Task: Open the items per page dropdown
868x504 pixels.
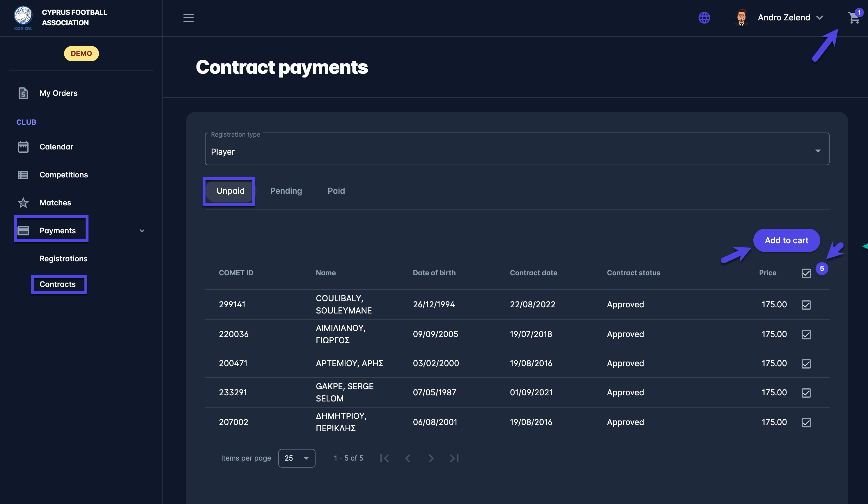Action: 297,458
